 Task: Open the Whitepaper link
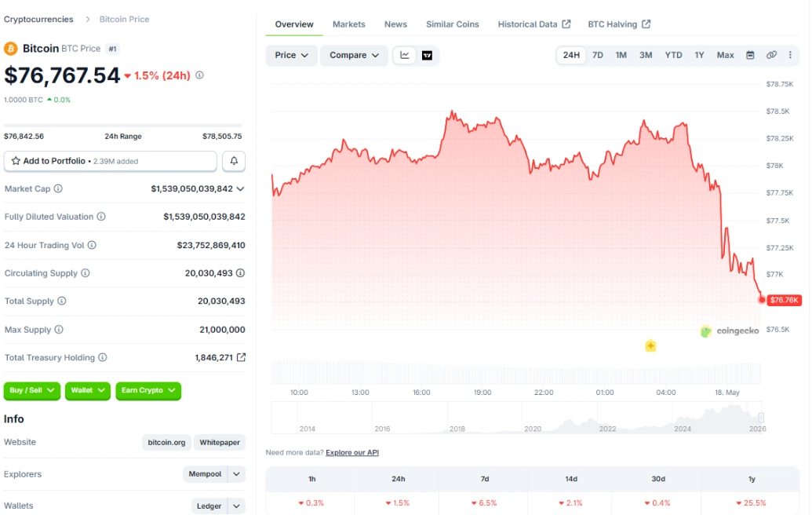220,443
